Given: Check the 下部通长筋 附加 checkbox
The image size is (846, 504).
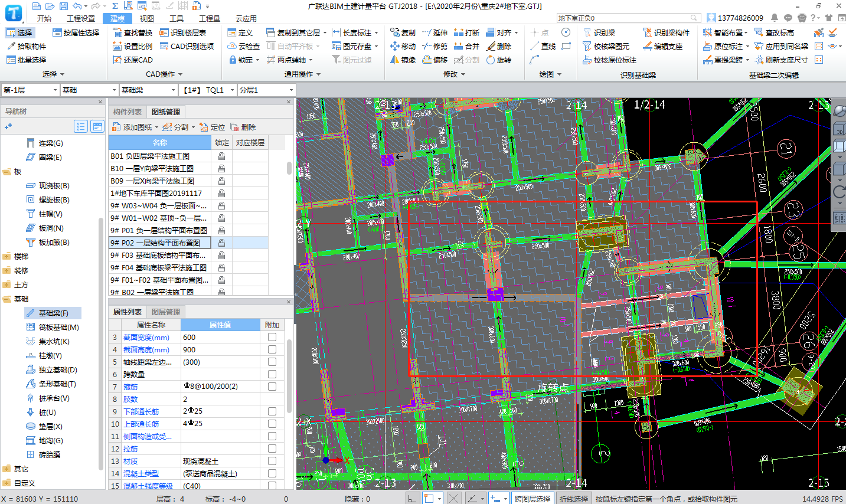Looking at the screenshot, I should click(272, 411).
